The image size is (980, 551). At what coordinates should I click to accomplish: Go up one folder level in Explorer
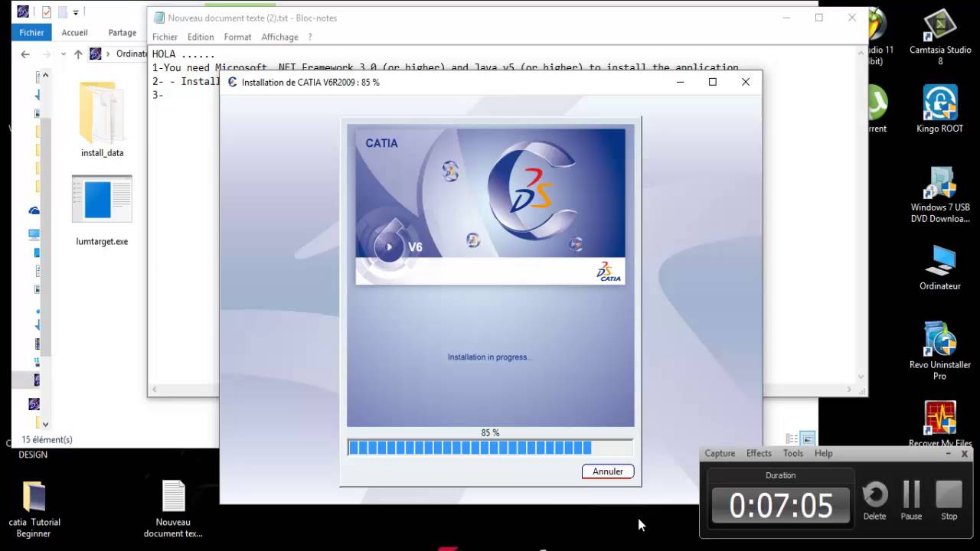pyautogui.click(x=78, y=54)
